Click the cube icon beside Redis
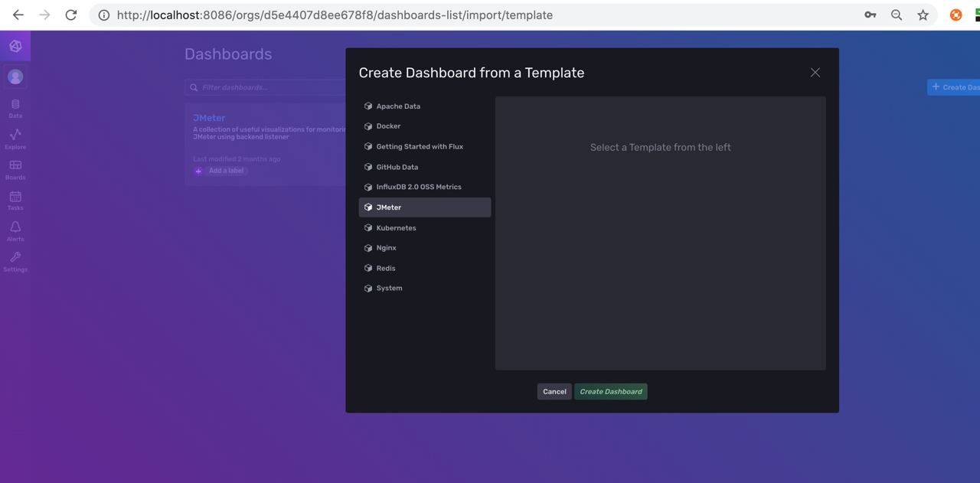 coord(368,269)
